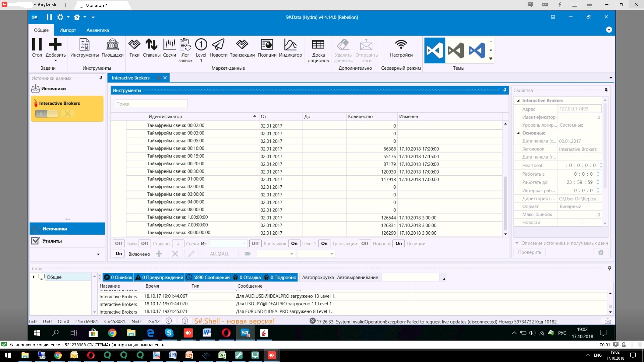This screenshot has width=644, height=362.
Task: Filter logs by 5890 Сообщений
Action: [x=208, y=277]
